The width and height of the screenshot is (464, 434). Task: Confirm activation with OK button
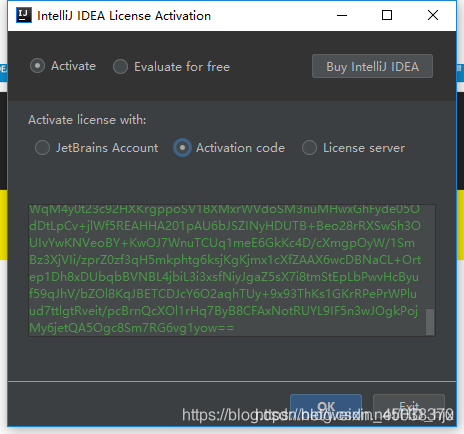[x=326, y=407]
